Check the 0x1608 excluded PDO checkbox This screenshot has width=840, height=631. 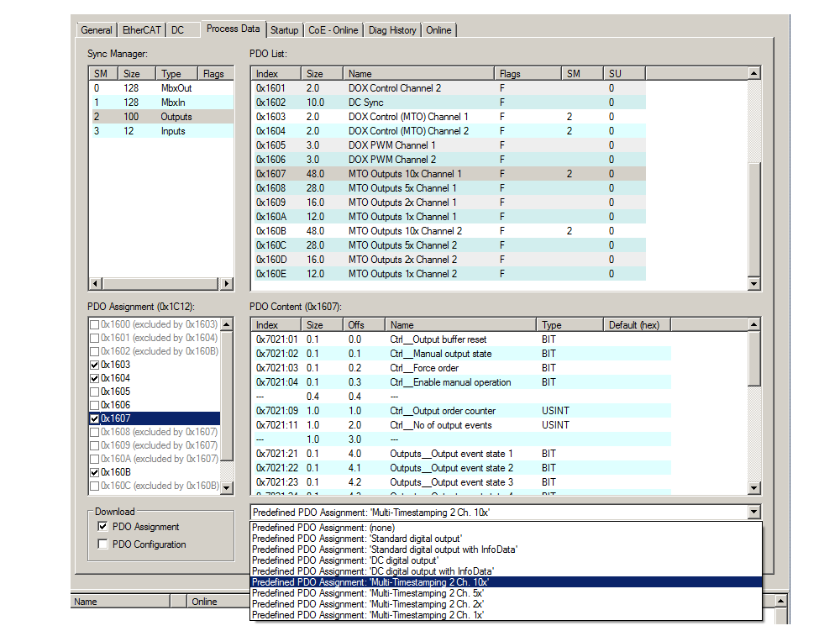coord(95,432)
